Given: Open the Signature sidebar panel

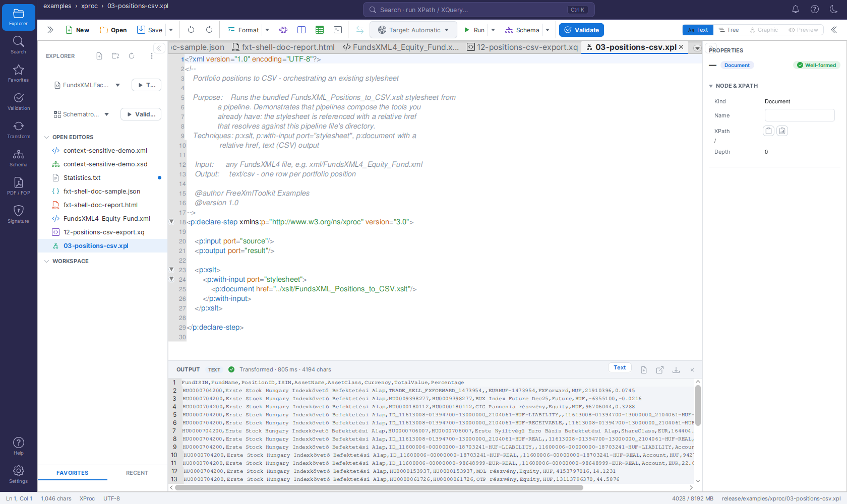Looking at the screenshot, I should coord(19,214).
